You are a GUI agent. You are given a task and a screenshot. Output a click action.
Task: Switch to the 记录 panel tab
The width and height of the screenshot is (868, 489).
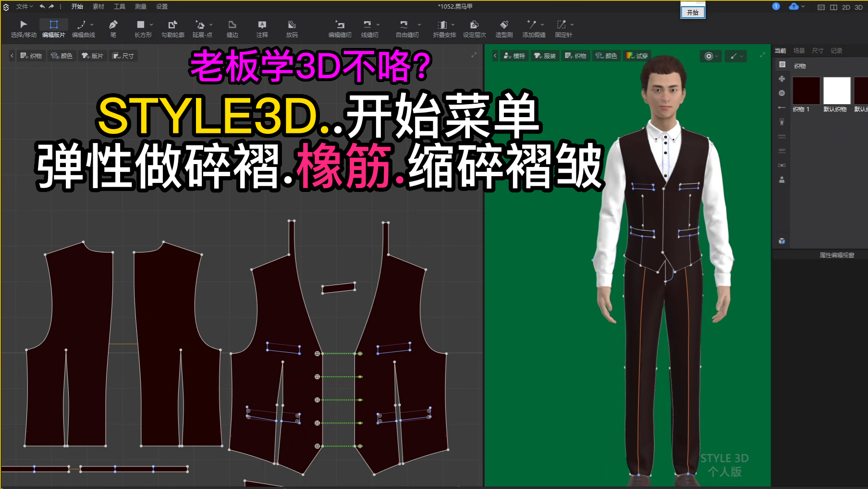pos(836,50)
